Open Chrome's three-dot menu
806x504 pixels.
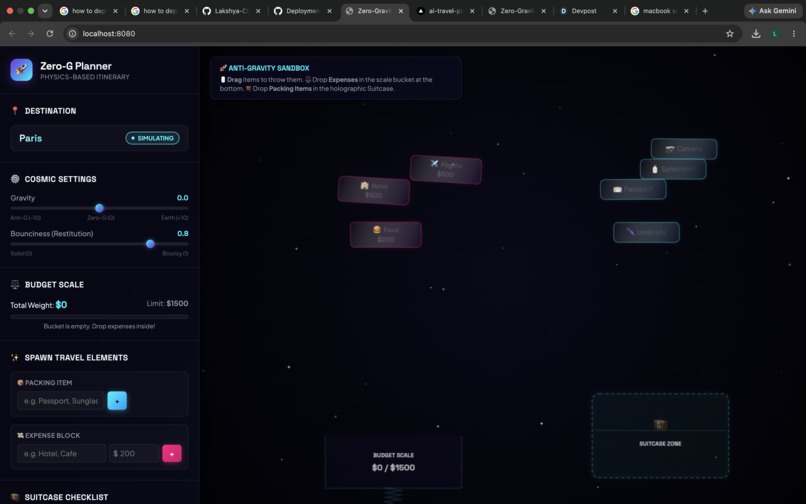point(794,33)
